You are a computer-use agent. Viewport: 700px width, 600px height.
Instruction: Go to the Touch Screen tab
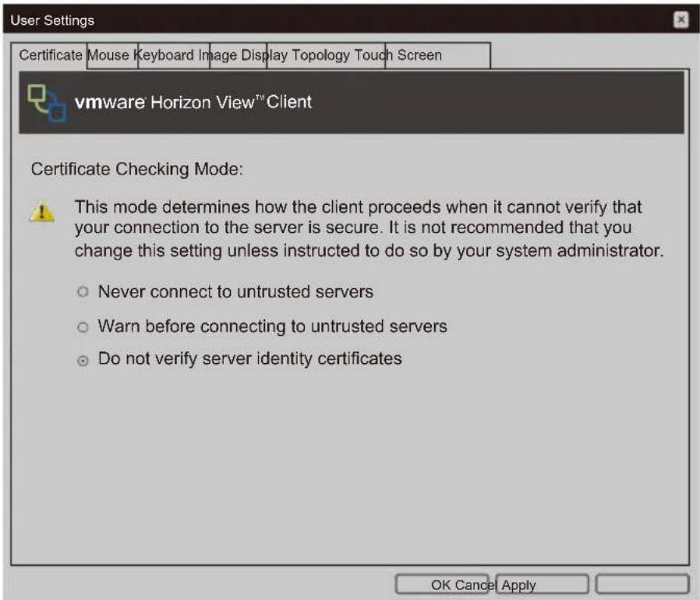pos(398,55)
